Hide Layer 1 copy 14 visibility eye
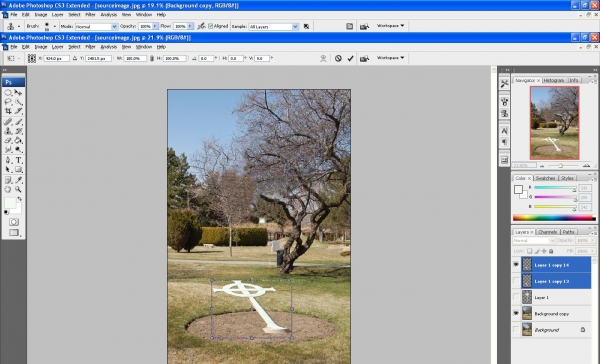 pos(516,264)
